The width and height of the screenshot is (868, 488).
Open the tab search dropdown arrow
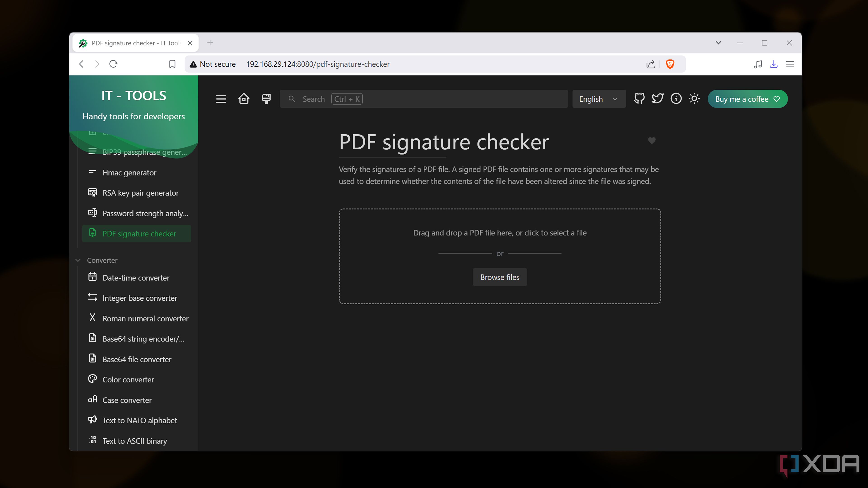click(718, 43)
